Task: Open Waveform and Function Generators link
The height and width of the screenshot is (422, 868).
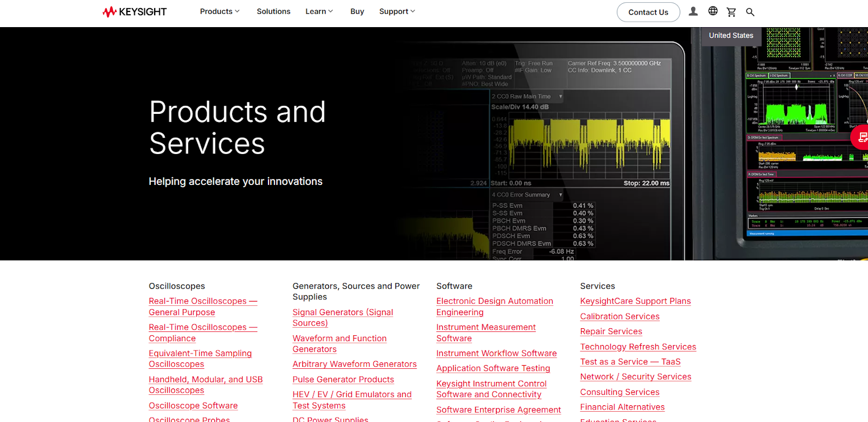Action: tap(340, 343)
